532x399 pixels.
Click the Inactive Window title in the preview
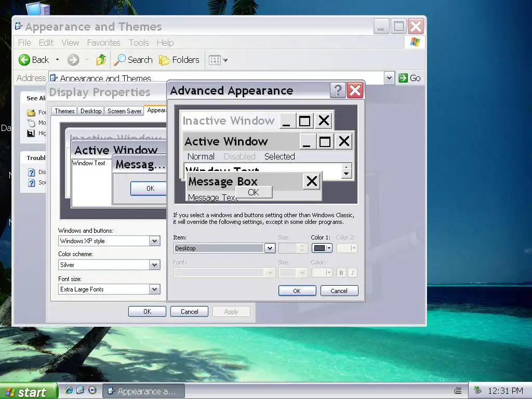[229, 121]
